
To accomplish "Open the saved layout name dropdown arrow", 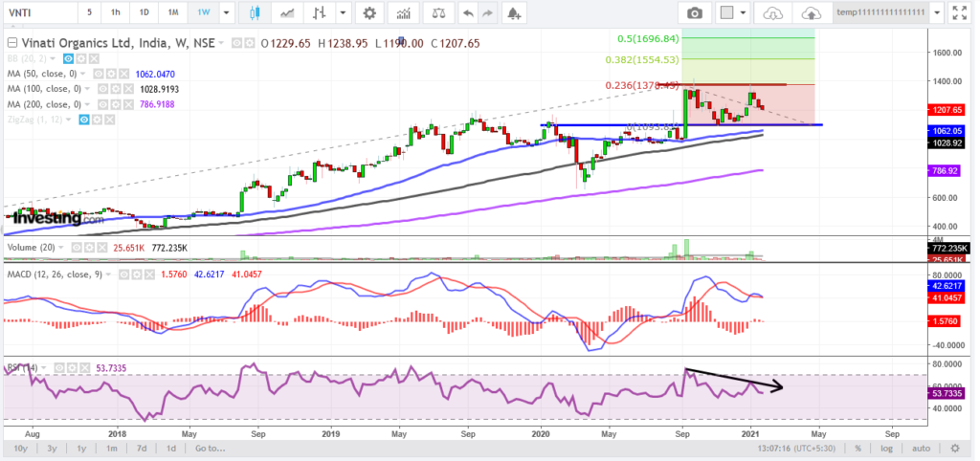I will (936, 12).
